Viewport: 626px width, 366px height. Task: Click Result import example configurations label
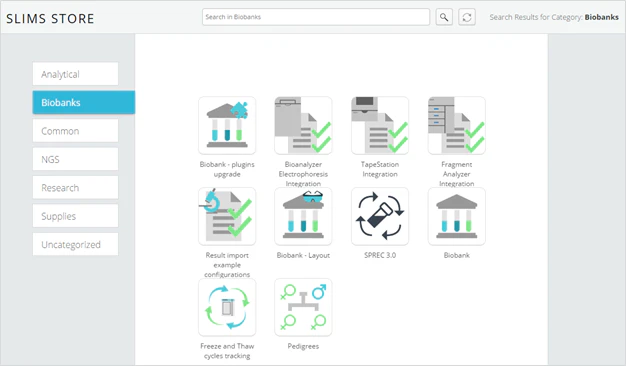tap(227, 265)
